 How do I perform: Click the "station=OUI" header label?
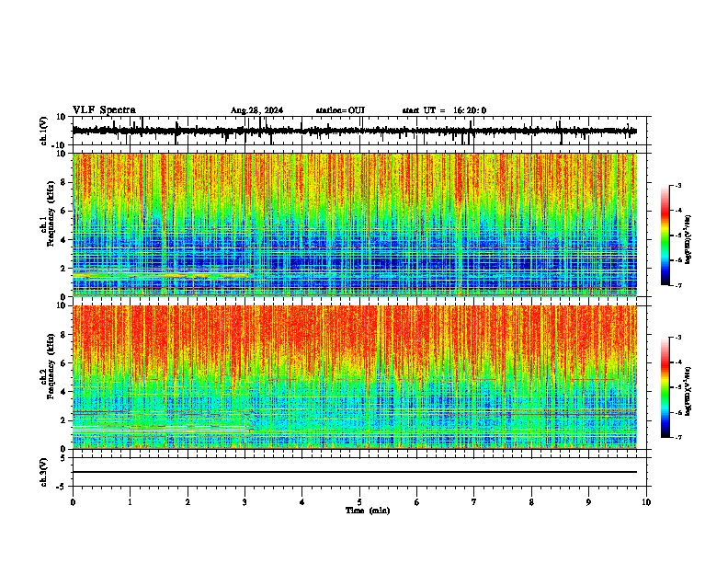[x=340, y=110]
